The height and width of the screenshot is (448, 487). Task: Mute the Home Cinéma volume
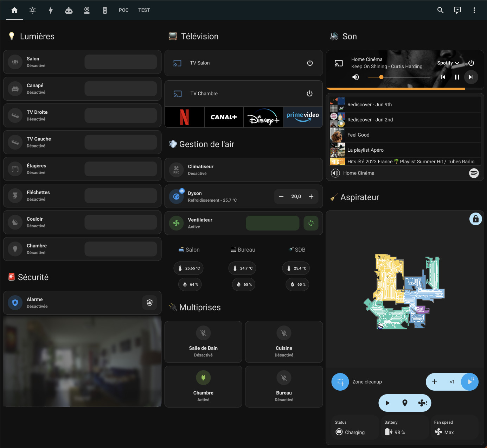coord(356,77)
